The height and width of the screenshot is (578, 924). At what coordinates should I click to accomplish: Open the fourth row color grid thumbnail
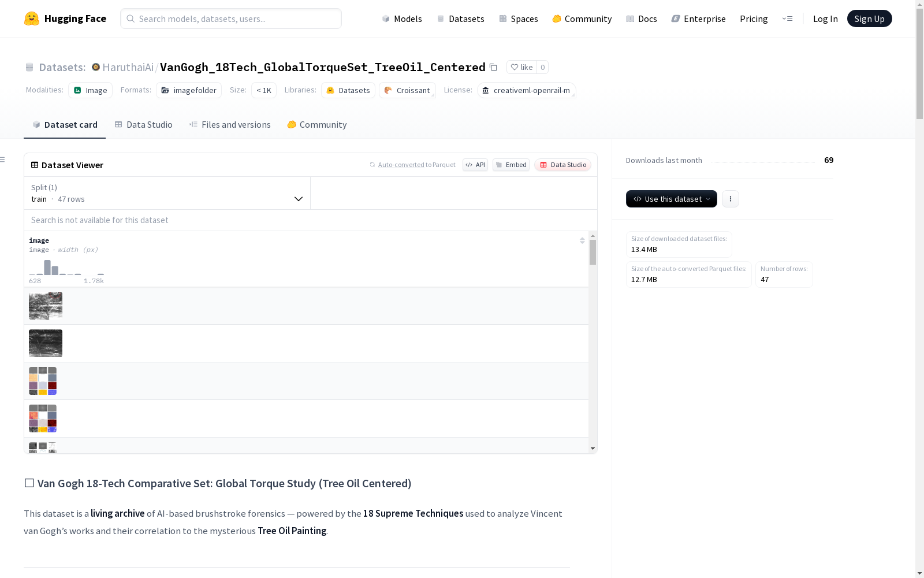(x=43, y=418)
